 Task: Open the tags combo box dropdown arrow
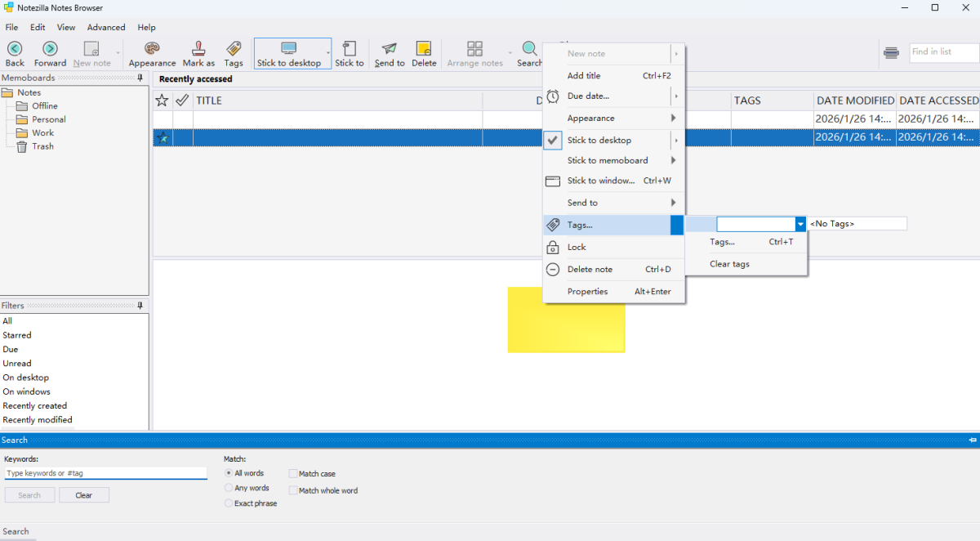[800, 224]
